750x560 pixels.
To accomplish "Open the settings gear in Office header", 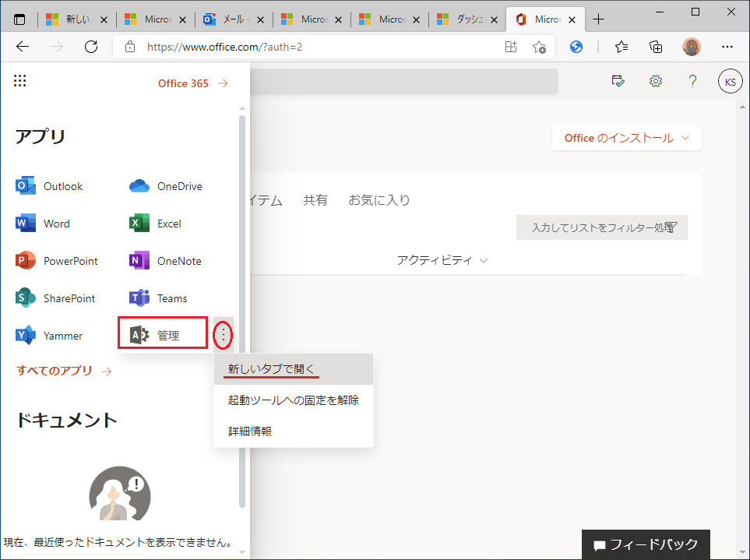I will [x=656, y=81].
